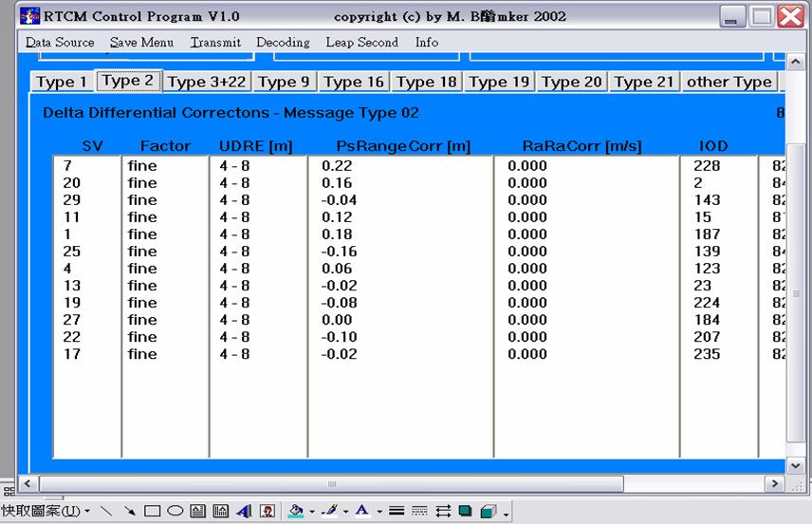Open line color dropdown arrow
Screen dimensions: 812x524
345,512
